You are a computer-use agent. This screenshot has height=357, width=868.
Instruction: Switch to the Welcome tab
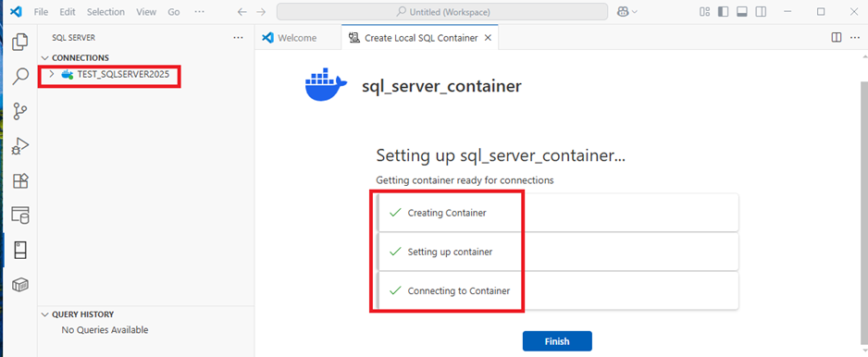(290, 38)
